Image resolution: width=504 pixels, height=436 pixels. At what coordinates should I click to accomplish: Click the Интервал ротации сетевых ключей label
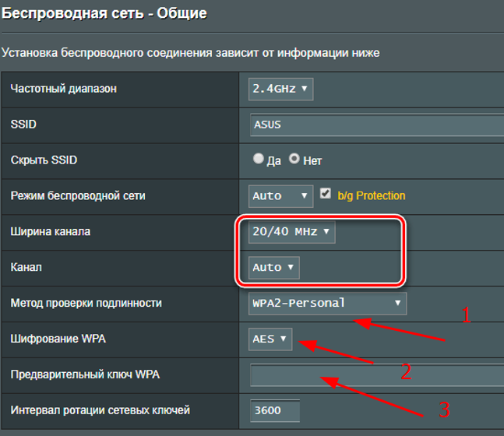(x=100, y=410)
